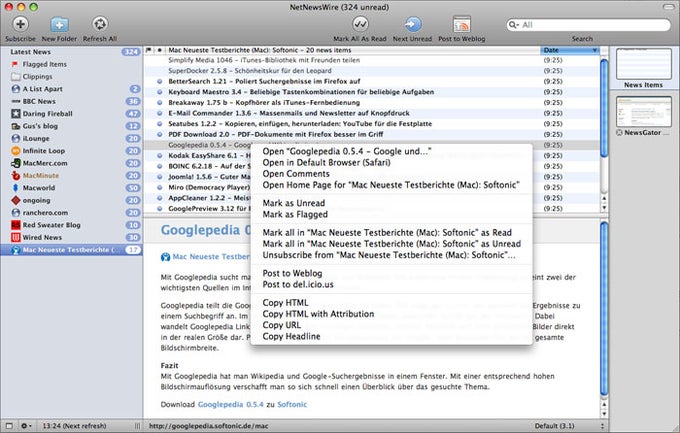Viewport: 680px width, 433px height.
Task: Click Mac Neueste Testberichte feed link
Action: tap(211, 257)
